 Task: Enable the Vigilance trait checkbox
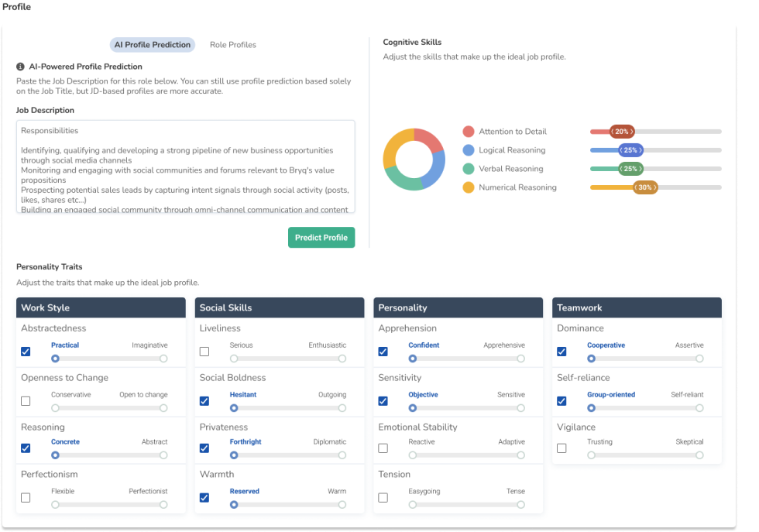[x=562, y=448]
